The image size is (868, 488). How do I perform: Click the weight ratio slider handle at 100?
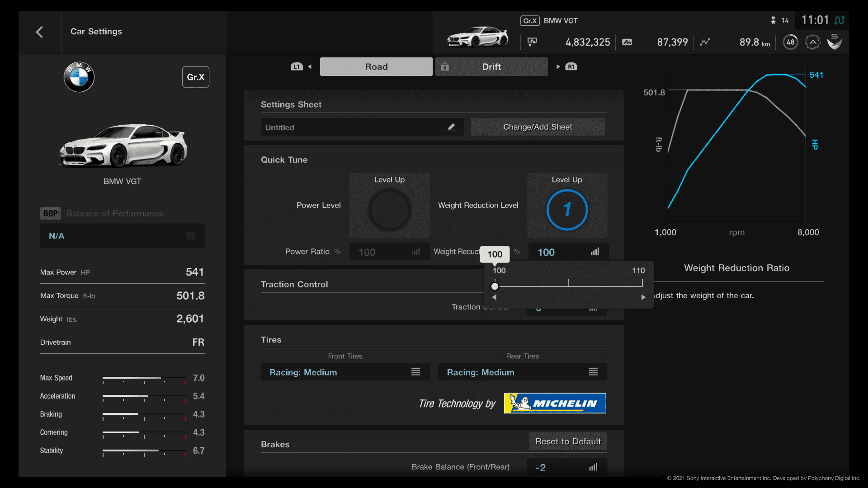tap(495, 286)
